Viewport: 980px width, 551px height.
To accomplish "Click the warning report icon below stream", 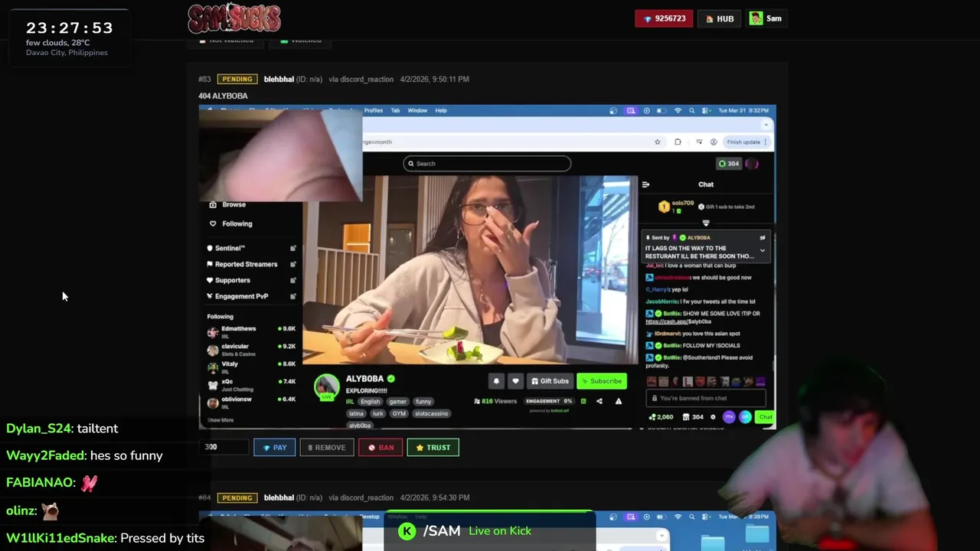I will pyautogui.click(x=619, y=401).
